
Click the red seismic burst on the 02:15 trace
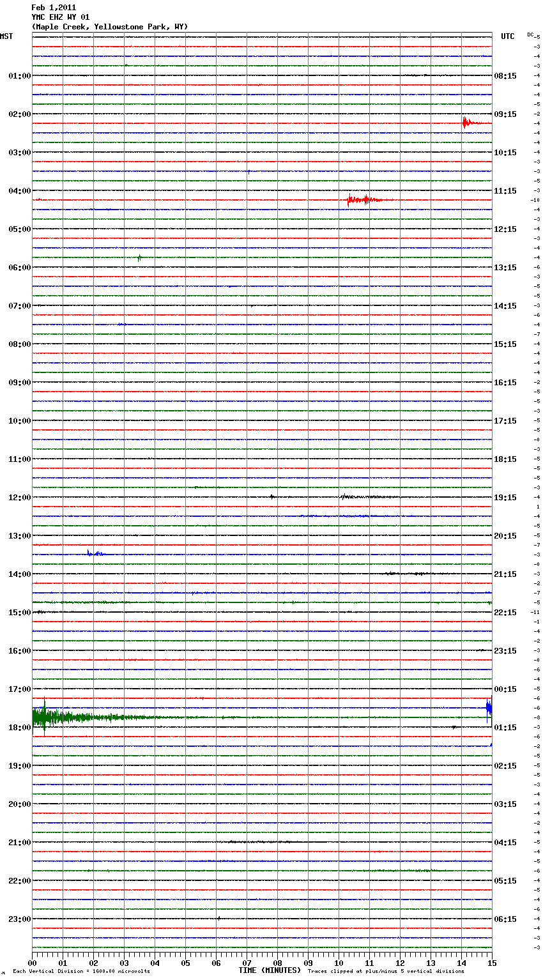tap(471, 123)
